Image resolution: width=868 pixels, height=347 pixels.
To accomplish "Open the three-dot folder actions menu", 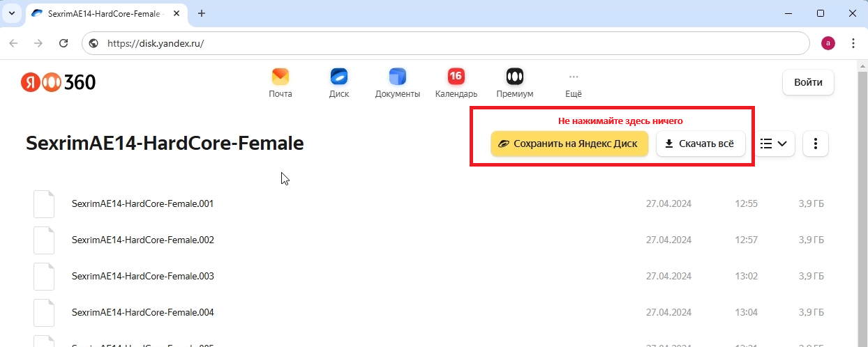I will pos(816,144).
